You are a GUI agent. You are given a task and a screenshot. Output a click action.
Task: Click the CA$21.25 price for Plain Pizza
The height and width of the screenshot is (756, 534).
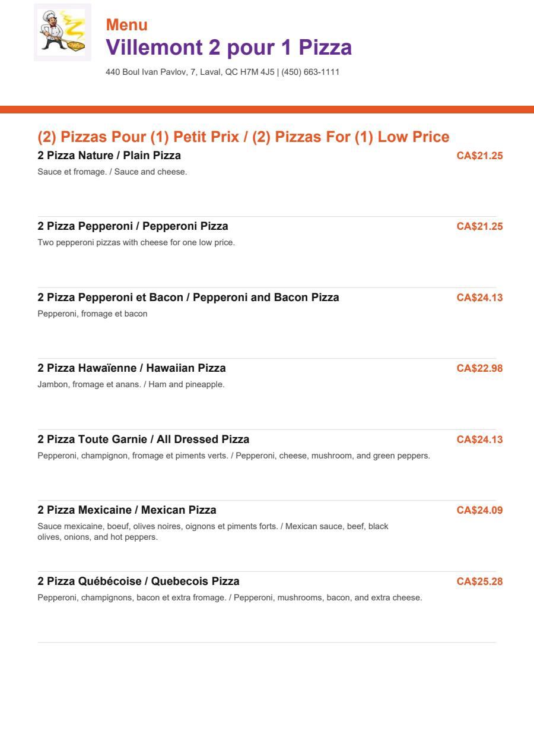tap(479, 156)
